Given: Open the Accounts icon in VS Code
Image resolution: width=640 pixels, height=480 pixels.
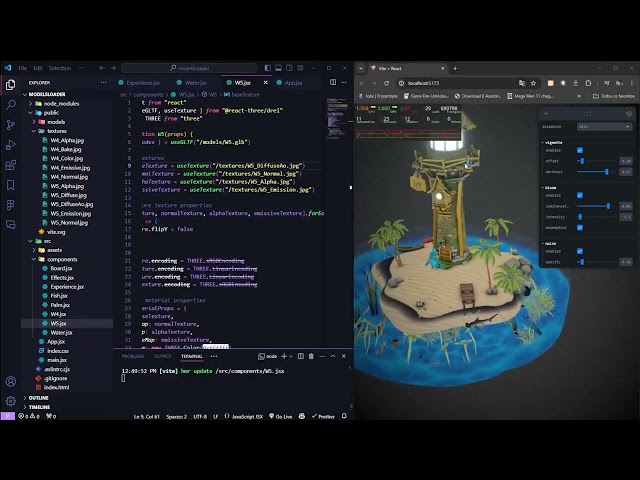Looking at the screenshot, I should [x=11, y=381].
